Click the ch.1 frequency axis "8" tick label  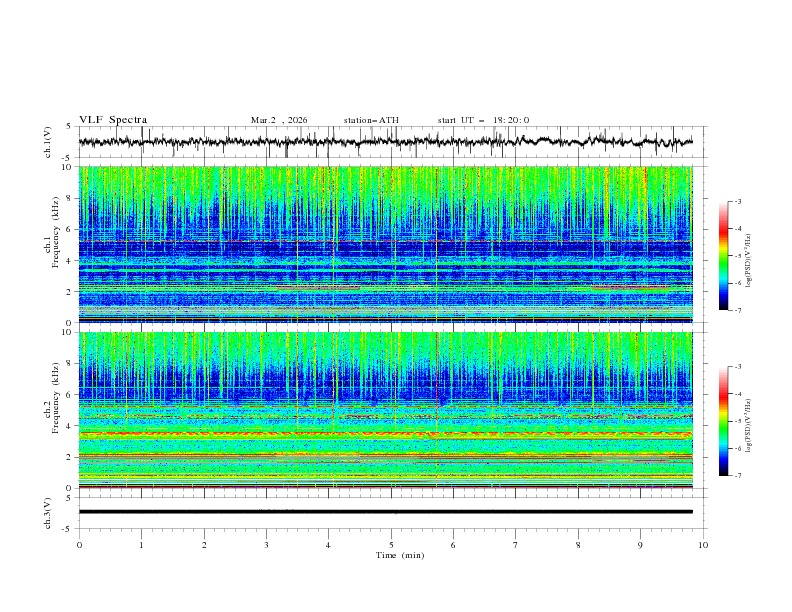pos(71,198)
